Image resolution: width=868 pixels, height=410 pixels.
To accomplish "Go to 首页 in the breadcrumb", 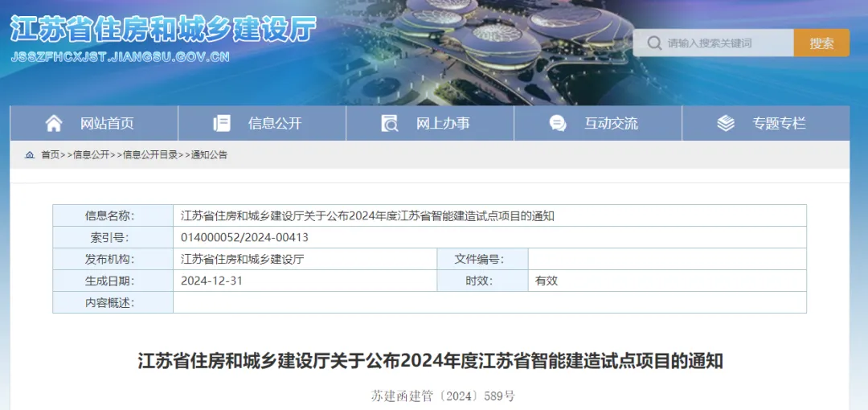I will (50, 155).
